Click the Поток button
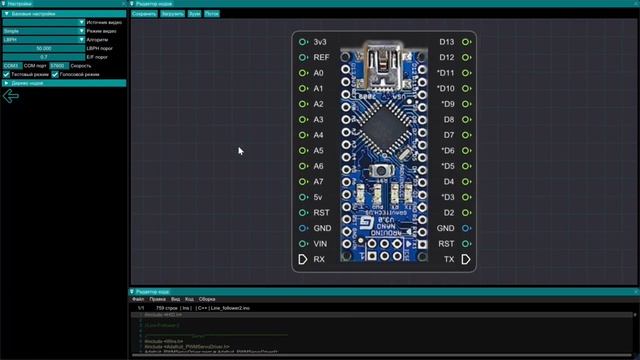The image size is (640, 360). [211, 14]
